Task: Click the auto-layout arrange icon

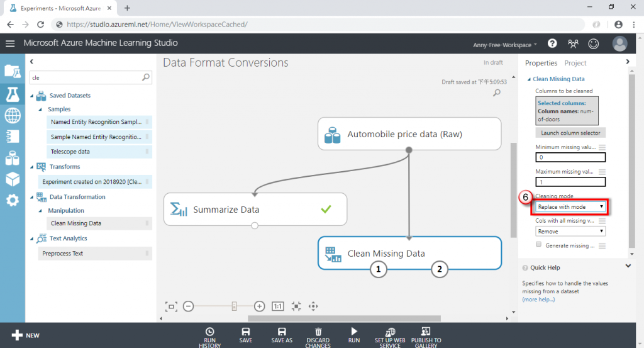Action: click(x=296, y=306)
